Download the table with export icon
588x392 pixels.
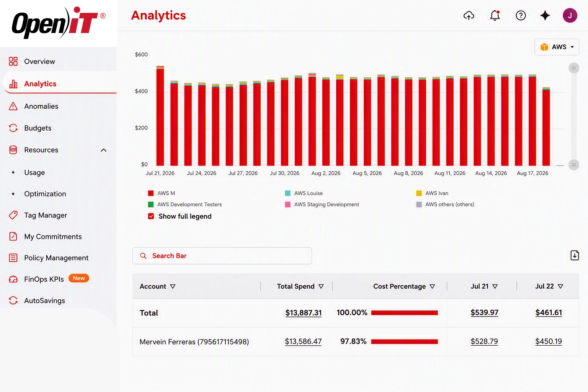click(574, 255)
